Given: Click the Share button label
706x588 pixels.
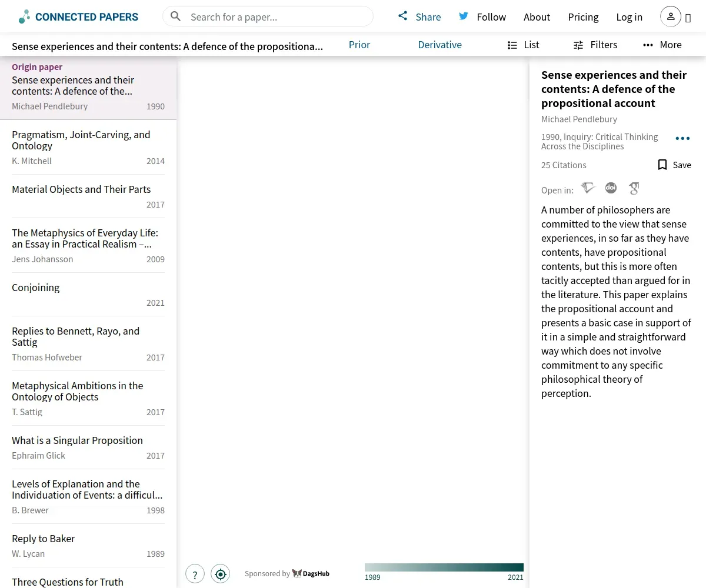Looking at the screenshot, I should 428,17.
